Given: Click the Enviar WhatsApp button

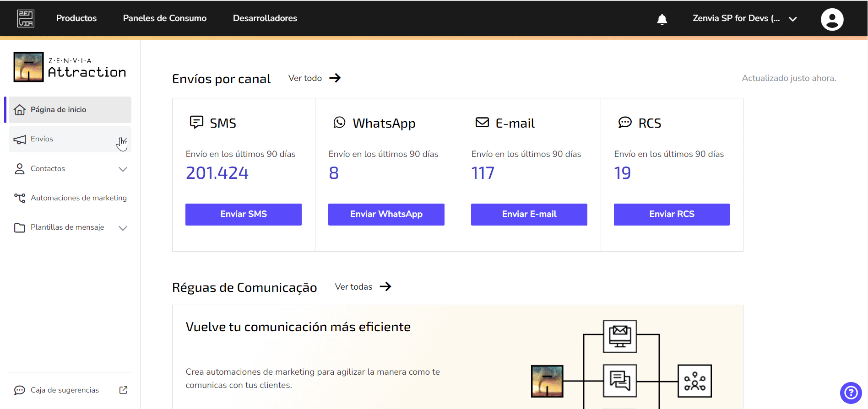Looking at the screenshot, I should tap(386, 214).
